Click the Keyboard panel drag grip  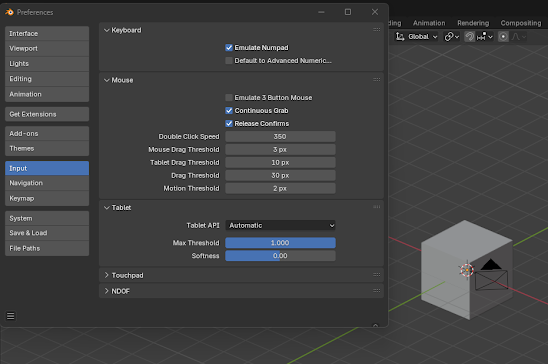tap(376, 30)
